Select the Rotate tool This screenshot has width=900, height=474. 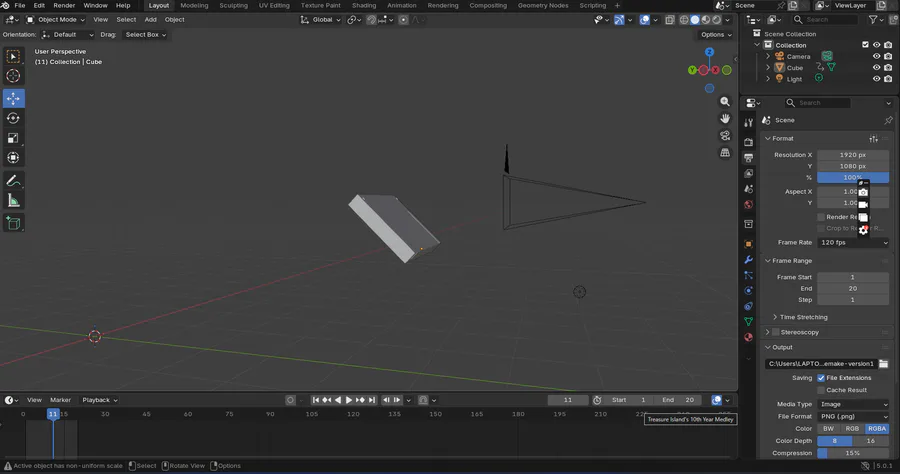click(x=13, y=118)
